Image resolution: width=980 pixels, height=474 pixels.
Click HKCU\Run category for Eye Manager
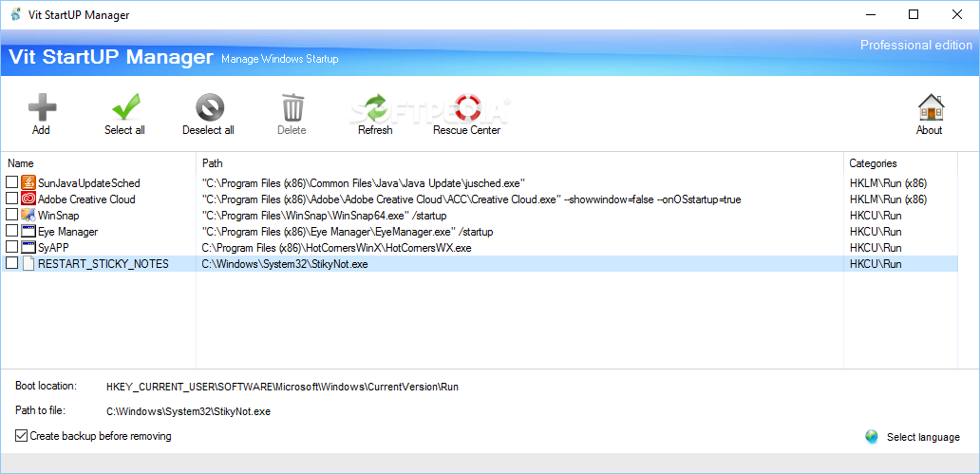point(875,232)
